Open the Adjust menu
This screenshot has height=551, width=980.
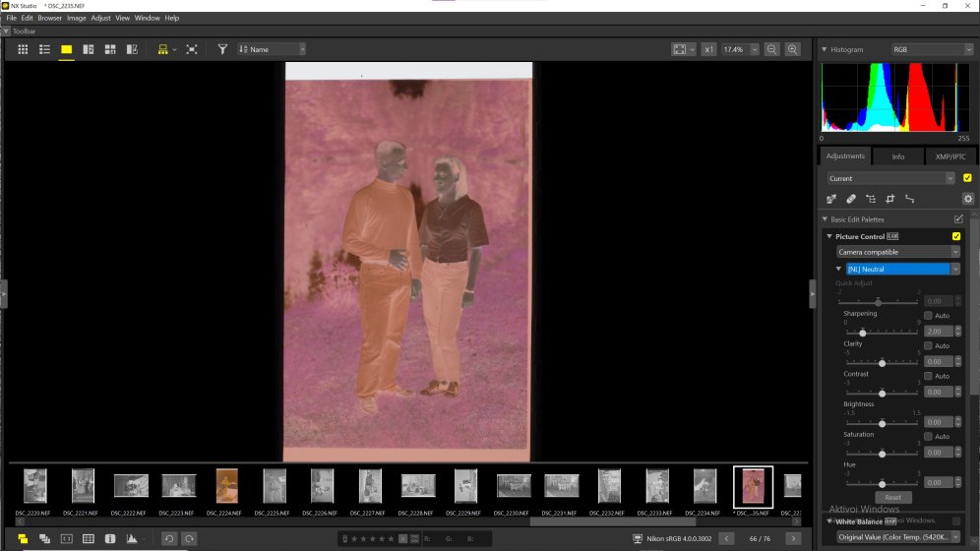pos(100,18)
